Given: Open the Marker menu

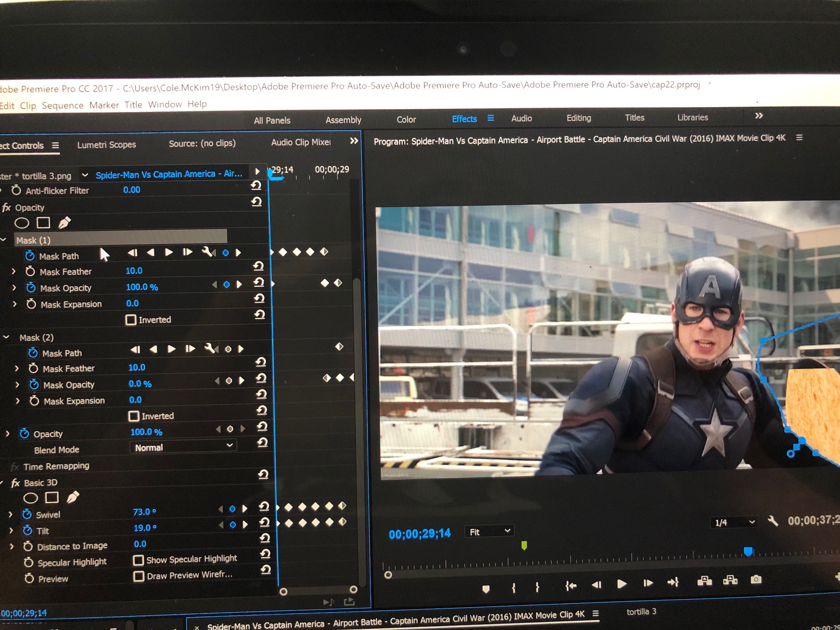Looking at the screenshot, I should point(104,105).
